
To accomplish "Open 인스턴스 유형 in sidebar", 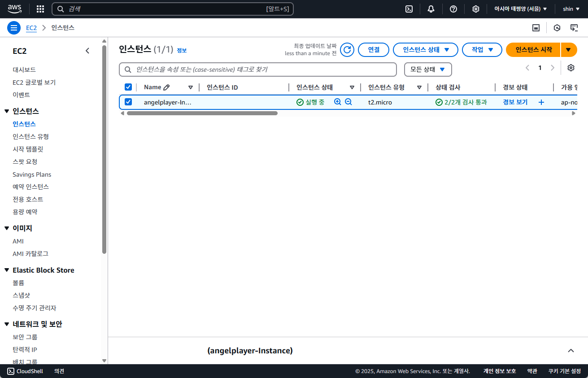I will tap(30, 136).
